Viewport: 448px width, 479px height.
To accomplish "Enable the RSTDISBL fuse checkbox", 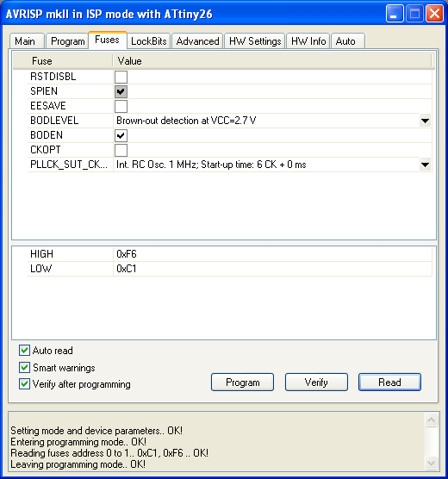I will [x=121, y=77].
